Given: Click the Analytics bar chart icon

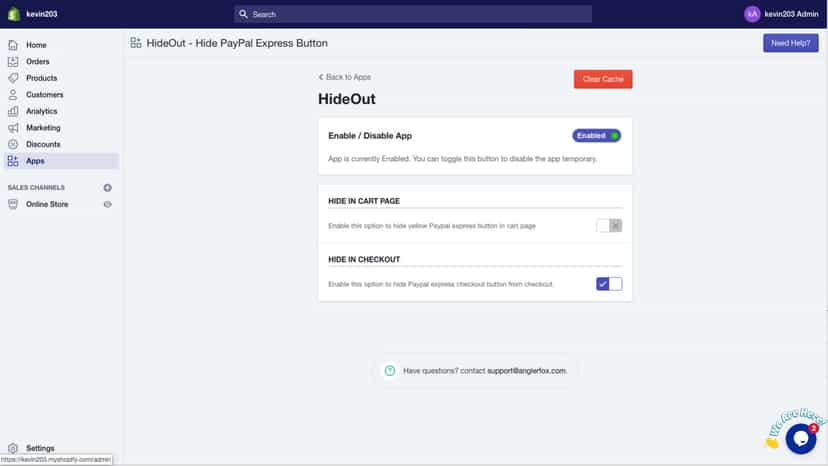Looking at the screenshot, I should pos(13,111).
